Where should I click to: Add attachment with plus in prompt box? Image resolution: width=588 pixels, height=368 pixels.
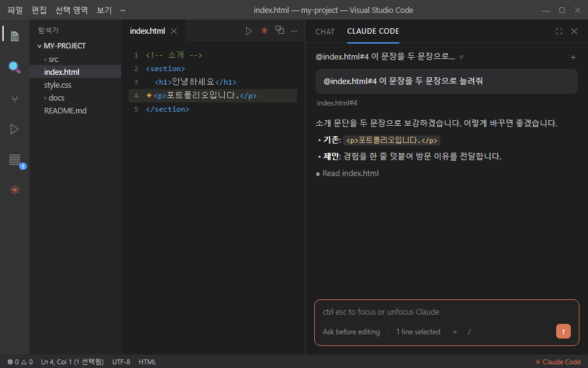pos(455,332)
